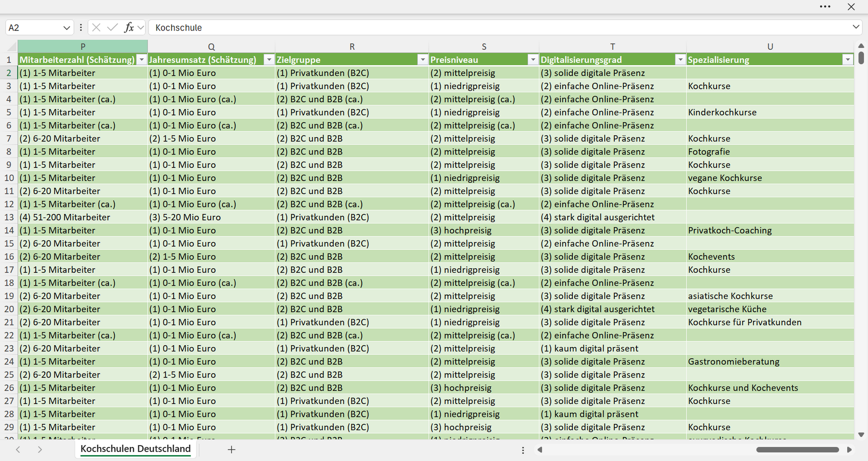This screenshot has width=868, height=461.
Task: Select column T header
Action: (x=612, y=46)
